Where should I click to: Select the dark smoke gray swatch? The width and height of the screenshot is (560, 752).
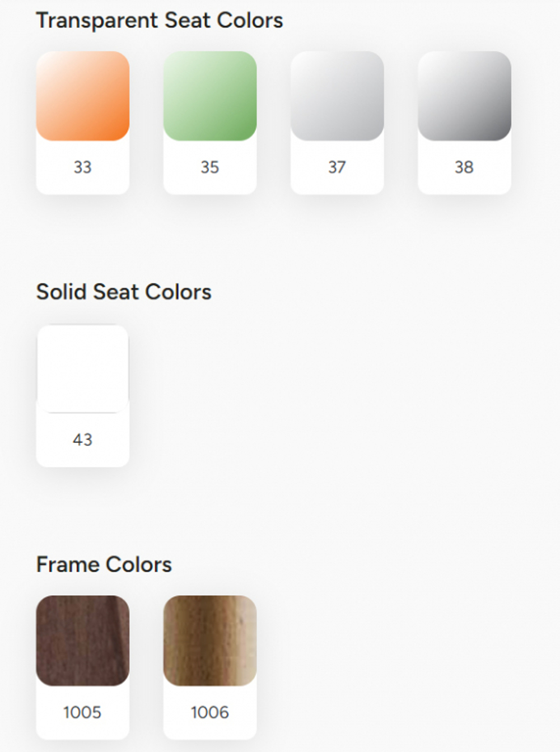click(x=464, y=96)
